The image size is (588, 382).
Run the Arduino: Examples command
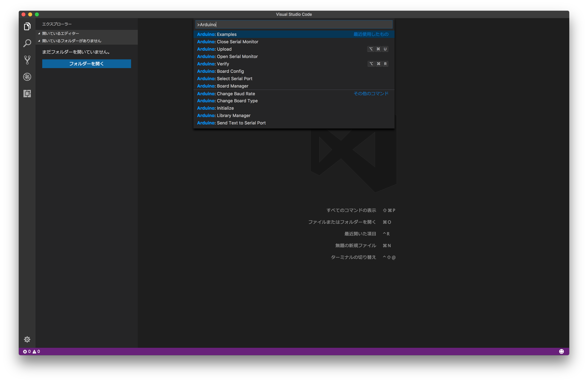217,34
